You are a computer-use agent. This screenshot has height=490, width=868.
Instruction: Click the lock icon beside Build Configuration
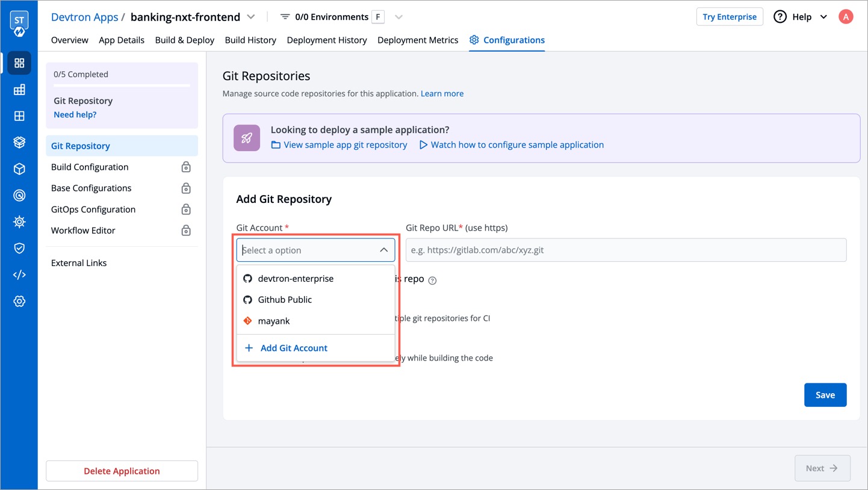pyautogui.click(x=186, y=167)
